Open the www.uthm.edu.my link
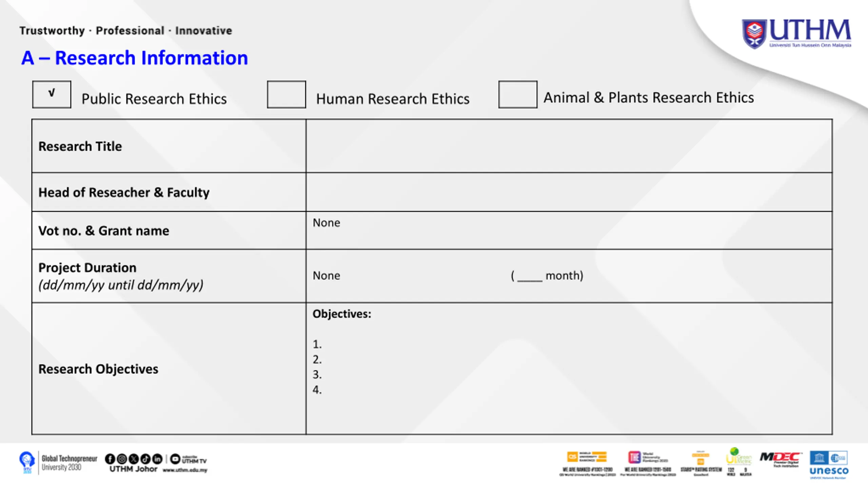Image resolution: width=868 pixels, height=488 pixels. coord(185,470)
